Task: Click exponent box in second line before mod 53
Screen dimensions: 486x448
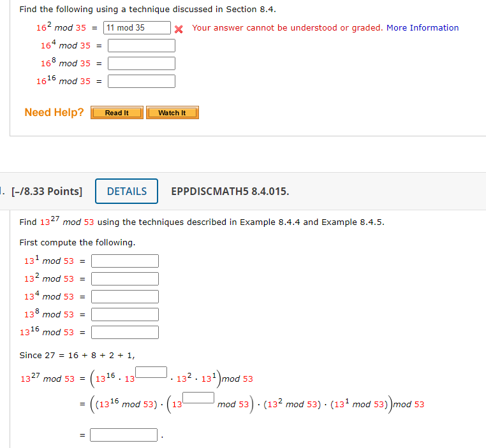Action: point(198,398)
